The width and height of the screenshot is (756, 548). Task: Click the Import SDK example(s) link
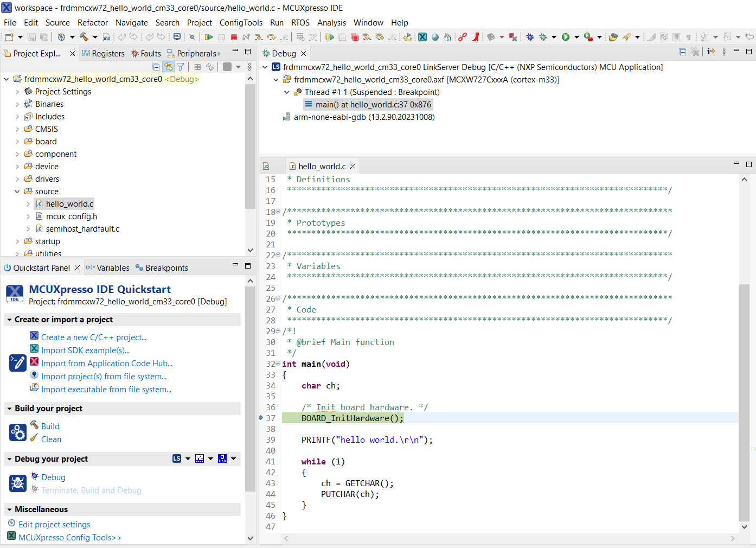[85, 351]
